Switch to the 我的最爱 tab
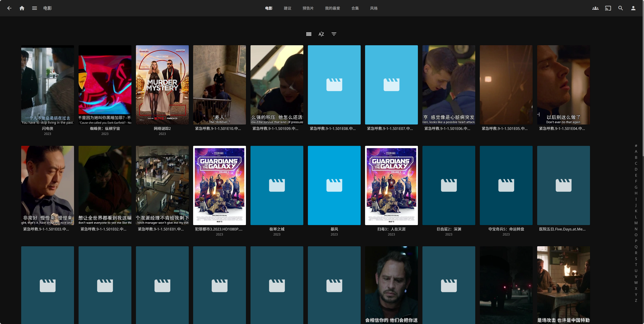Image resolution: width=644 pixels, height=324 pixels. click(x=332, y=8)
